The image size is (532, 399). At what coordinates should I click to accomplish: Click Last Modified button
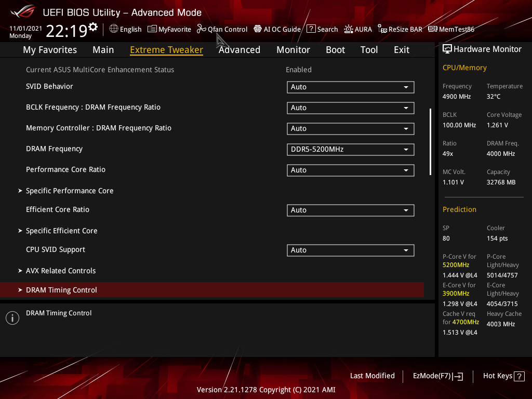pos(372,376)
